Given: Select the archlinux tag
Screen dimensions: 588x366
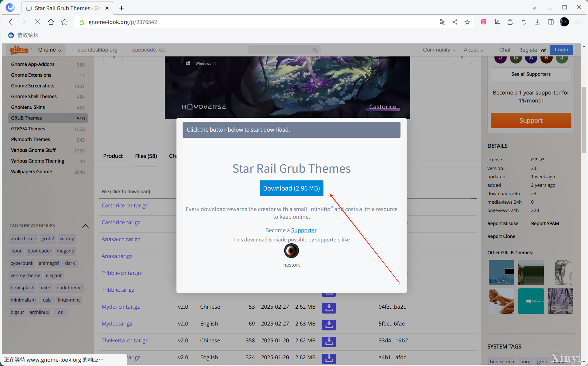Looking at the screenshot, I should pyautogui.click(x=39, y=312).
